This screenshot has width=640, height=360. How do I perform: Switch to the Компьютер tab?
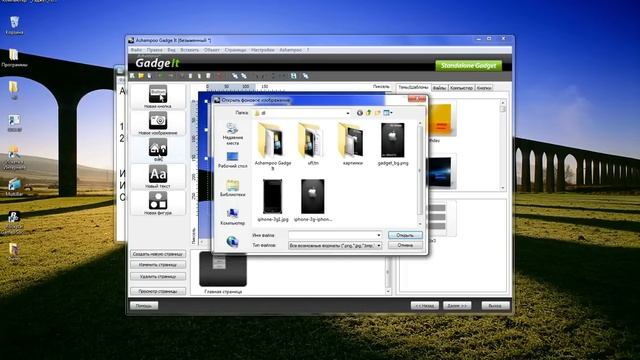(461, 88)
